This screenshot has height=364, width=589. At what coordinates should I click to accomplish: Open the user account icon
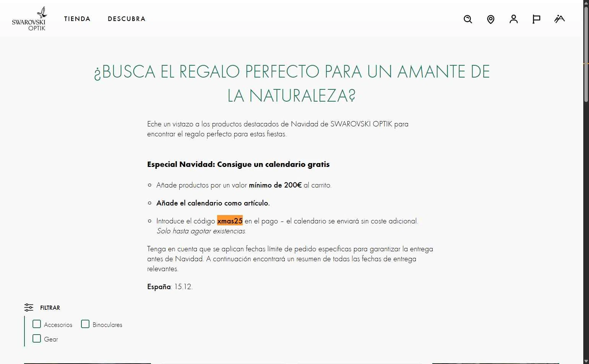click(x=514, y=19)
